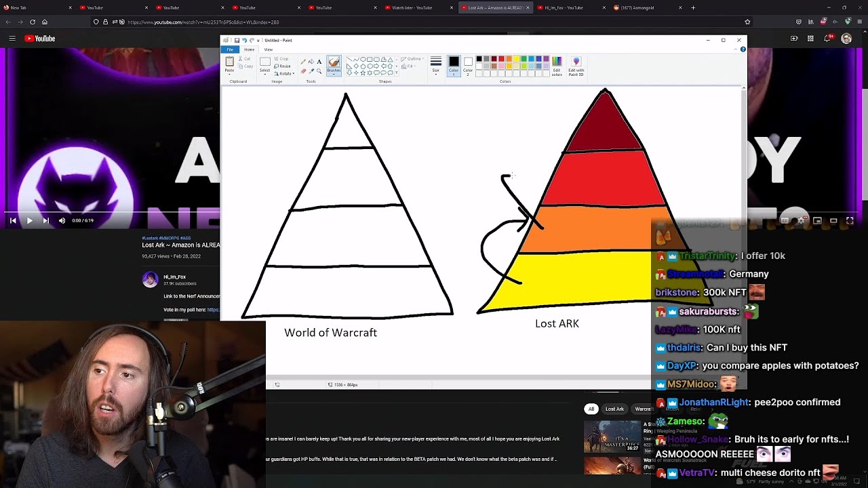Click Edit with Paint 3D
868x488 pixels.
pos(576,66)
